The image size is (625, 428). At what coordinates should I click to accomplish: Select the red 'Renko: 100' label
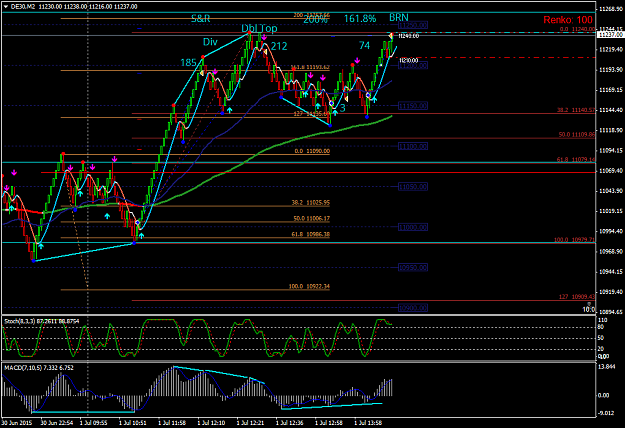pyautogui.click(x=568, y=20)
